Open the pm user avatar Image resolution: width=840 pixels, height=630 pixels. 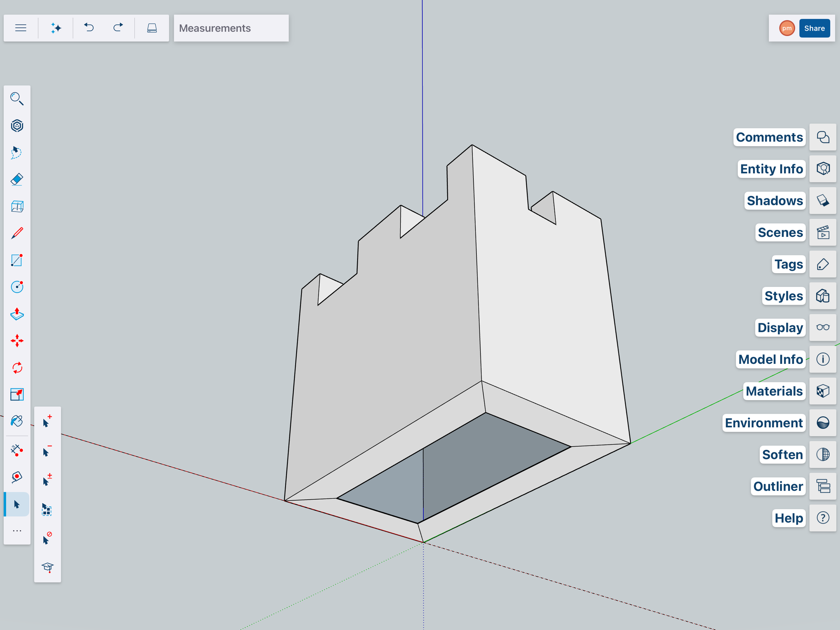click(x=787, y=28)
